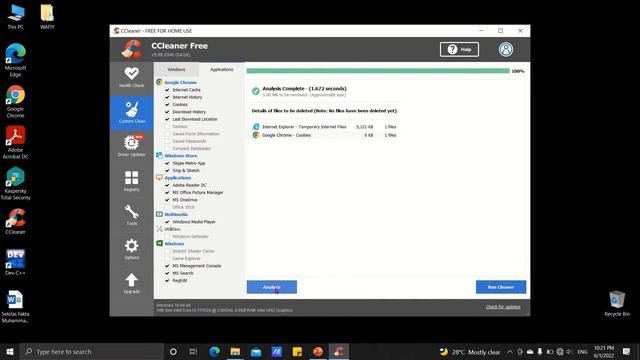Select the CCleaner desktop shortcut
The height and width of the screenshot is (360, 640).
coord(16,221)
